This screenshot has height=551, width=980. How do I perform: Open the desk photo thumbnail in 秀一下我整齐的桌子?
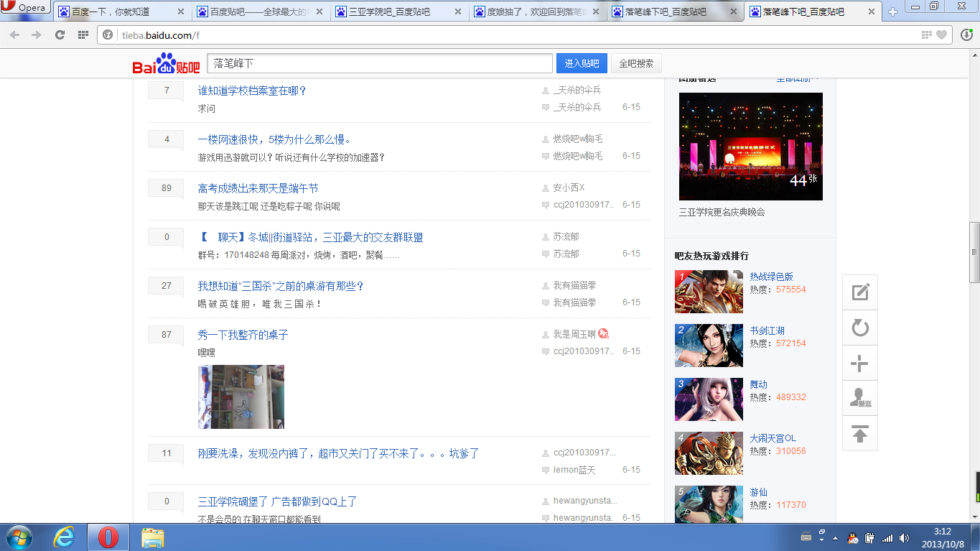click(241, 397)
